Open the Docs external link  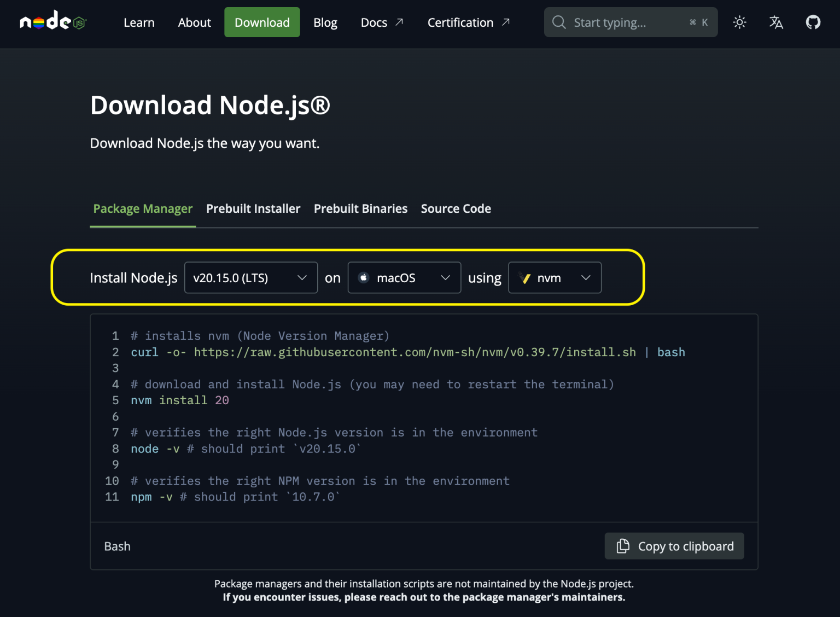[381, 22]
